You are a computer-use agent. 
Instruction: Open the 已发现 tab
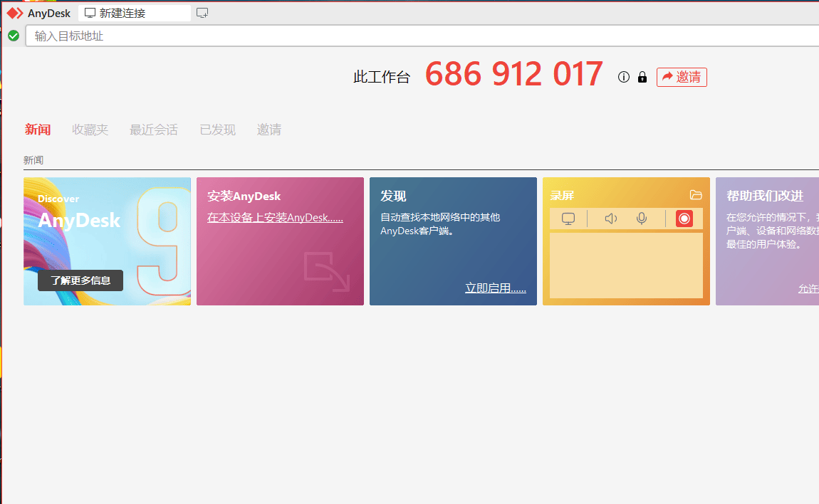(x=217, y=130)
